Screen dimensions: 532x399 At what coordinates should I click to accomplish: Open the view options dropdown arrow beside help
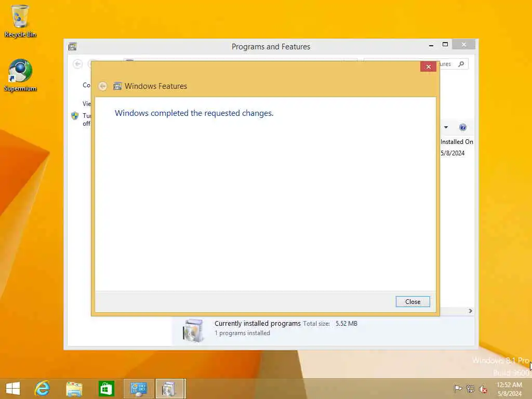[x=446, y=127]
